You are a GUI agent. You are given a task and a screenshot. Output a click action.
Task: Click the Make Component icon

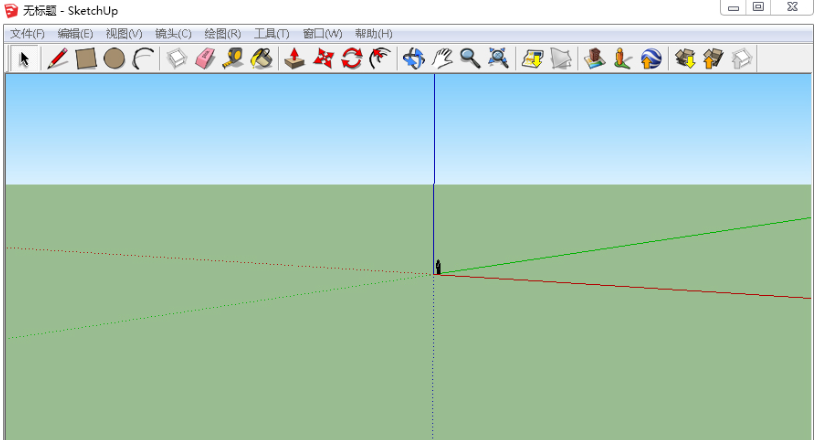pos(177,58)
